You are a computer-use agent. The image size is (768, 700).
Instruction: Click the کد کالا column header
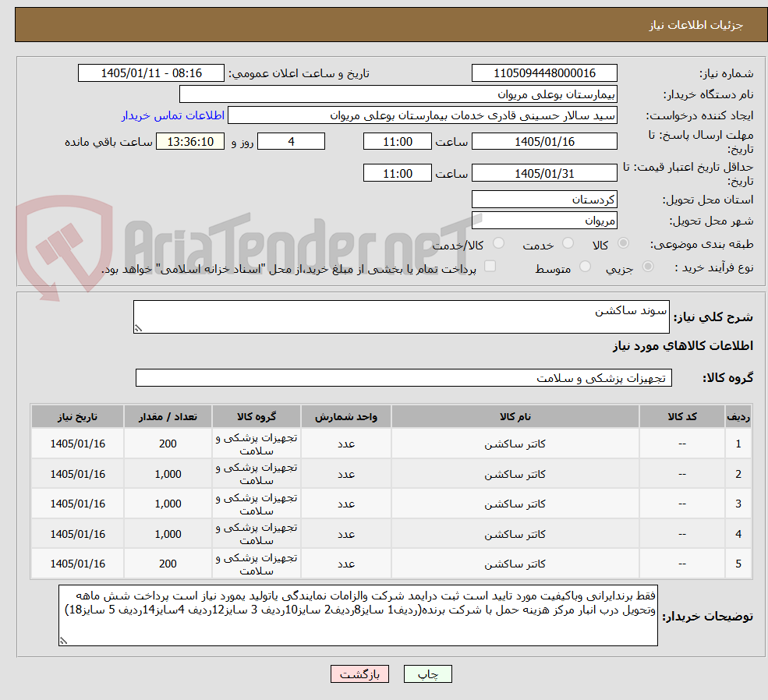point(681,416)
